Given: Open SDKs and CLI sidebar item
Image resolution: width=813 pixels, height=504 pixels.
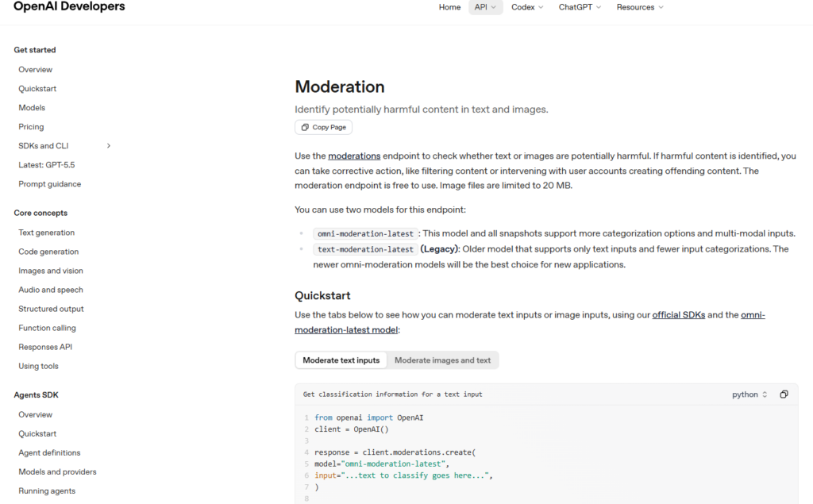Looking at the screenshot, I should [x=44, y=146].
